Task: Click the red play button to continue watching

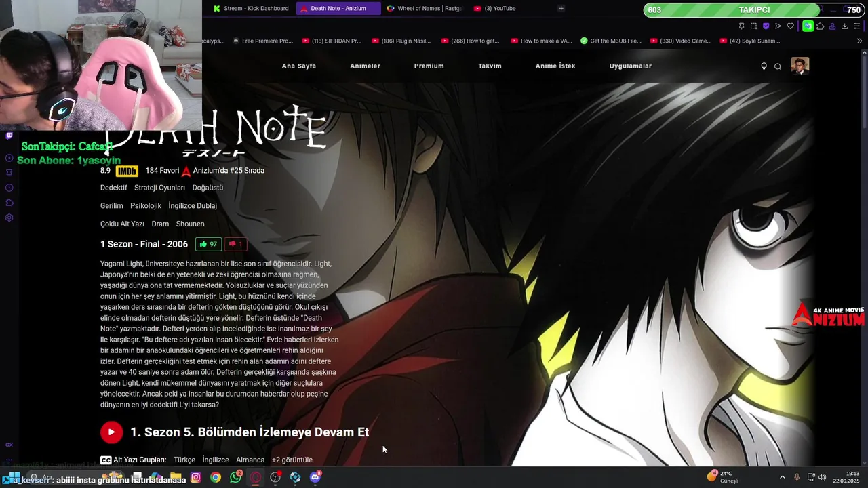Action: coord(112,432)
